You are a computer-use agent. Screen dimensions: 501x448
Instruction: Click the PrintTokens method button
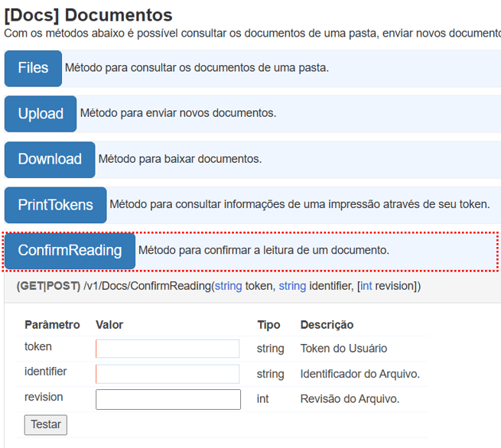click(x=55, y=205)
